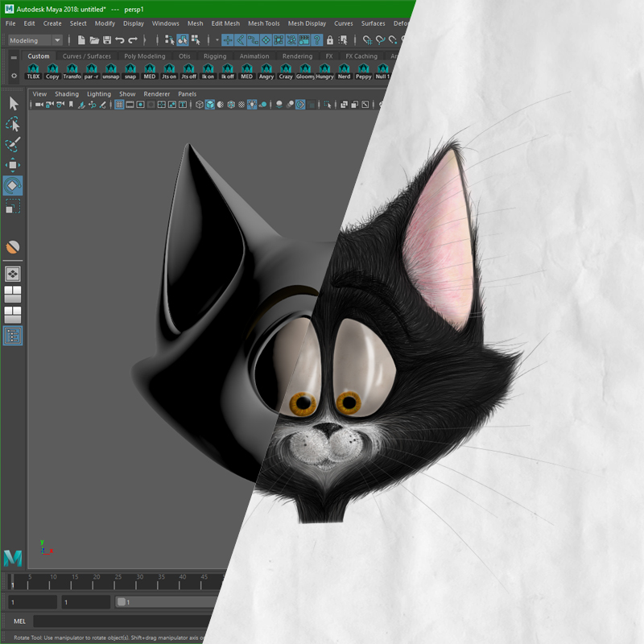Choose the Paint Selection tool
This screenshot has width=644, height=644.
13,145
